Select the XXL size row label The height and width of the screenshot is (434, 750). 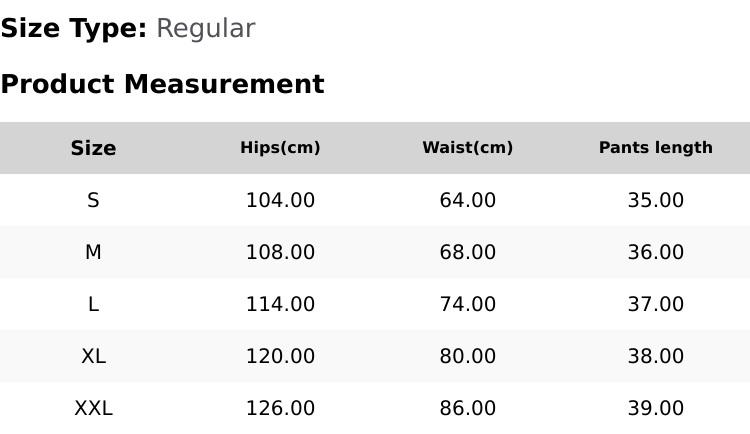(x=93, y=408)
